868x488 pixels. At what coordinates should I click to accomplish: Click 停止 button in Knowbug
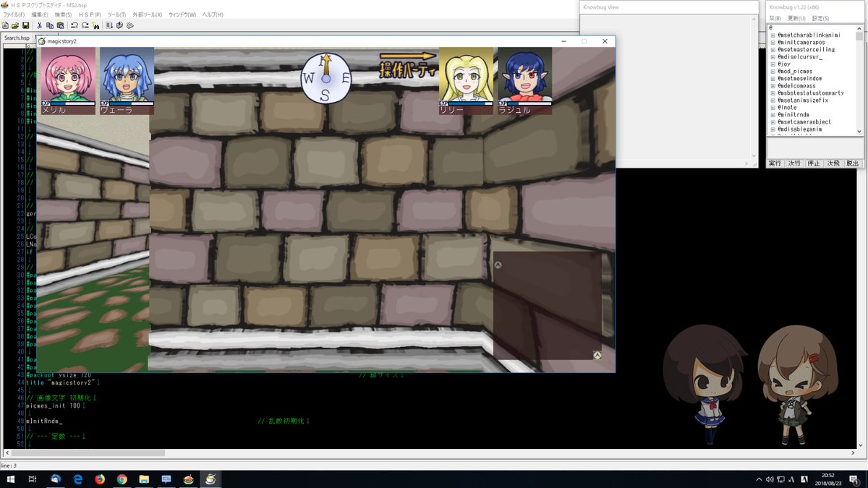coord(814,163)
